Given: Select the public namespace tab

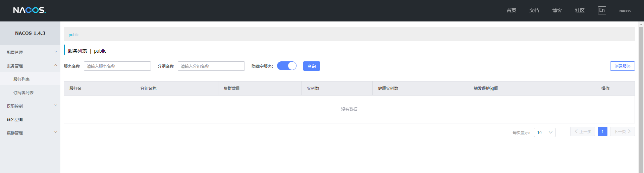Looking at the screenshot, I should point(74,35).
